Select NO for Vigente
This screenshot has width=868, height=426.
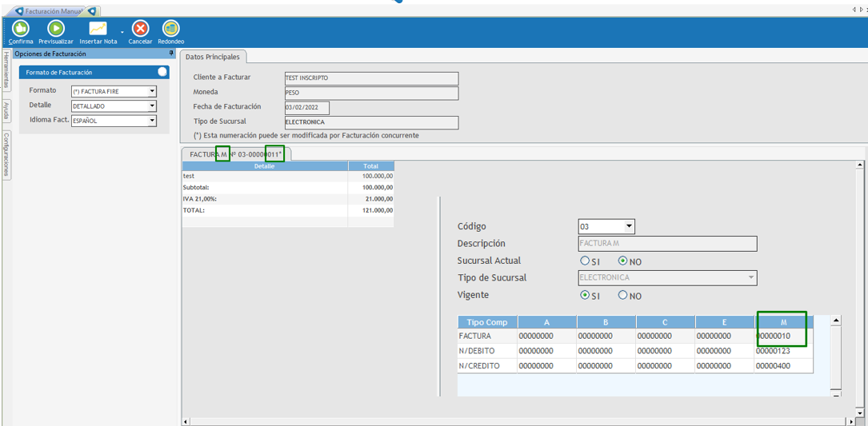pyautogui.click(x=622, y=296)
